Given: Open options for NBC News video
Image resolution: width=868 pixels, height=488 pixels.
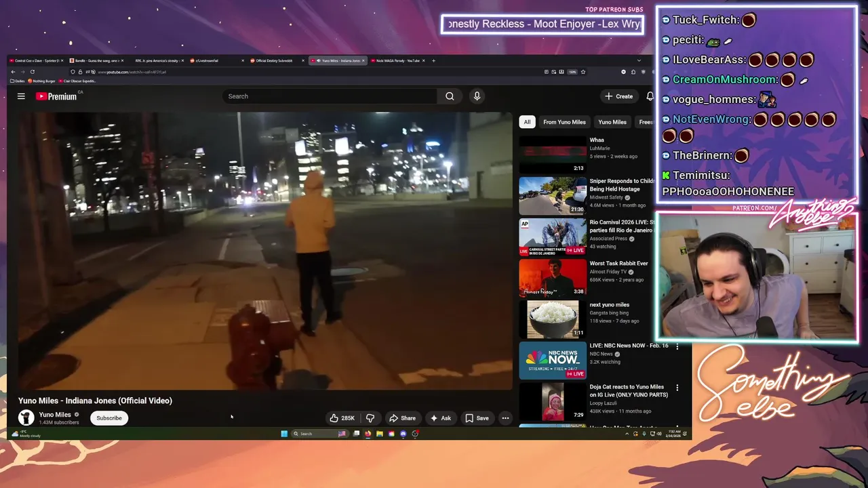Looking at the screenshot, I should click(677, 346).
